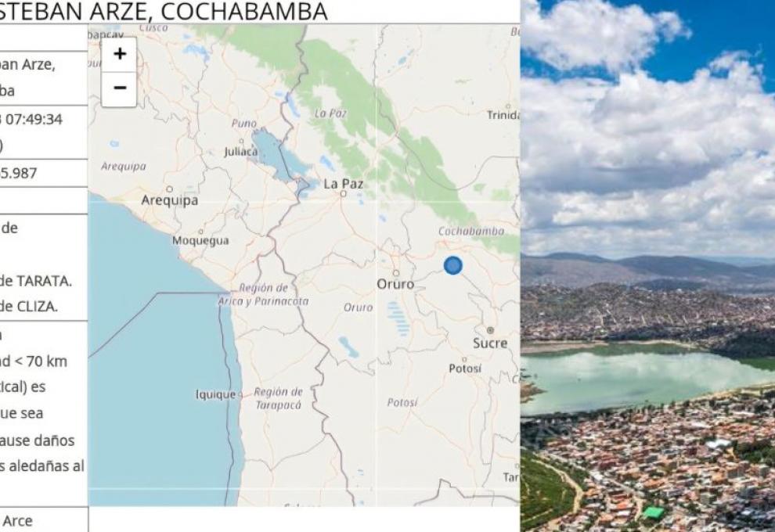Zoom in the map with plus button
The width and height of the screenshot is (775, 532).
pyautogui.click(x=119, y=54)
